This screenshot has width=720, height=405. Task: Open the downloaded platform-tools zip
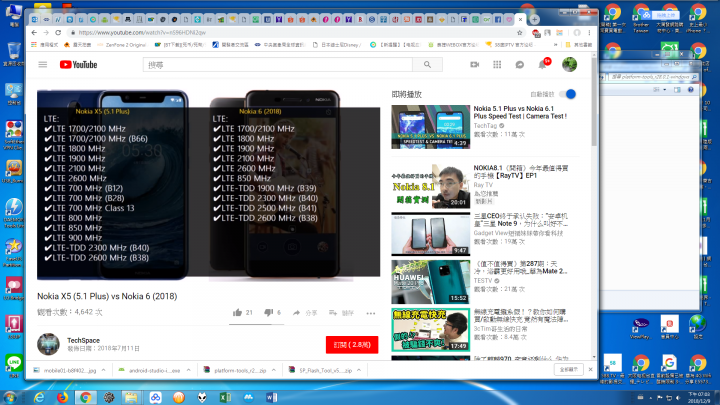click(x=235, y=370)
